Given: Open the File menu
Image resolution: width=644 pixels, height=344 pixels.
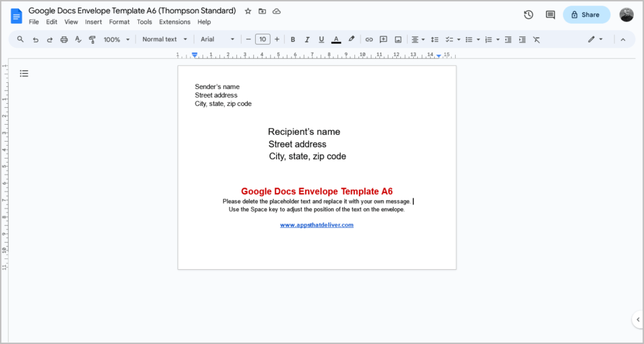Looking at the screenshot, I should (34, 22).
